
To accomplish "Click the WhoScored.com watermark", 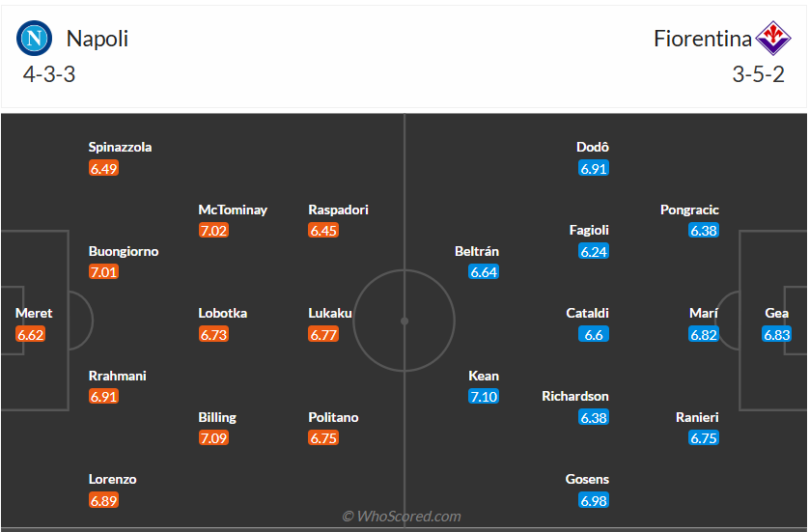I will (402, 517).
